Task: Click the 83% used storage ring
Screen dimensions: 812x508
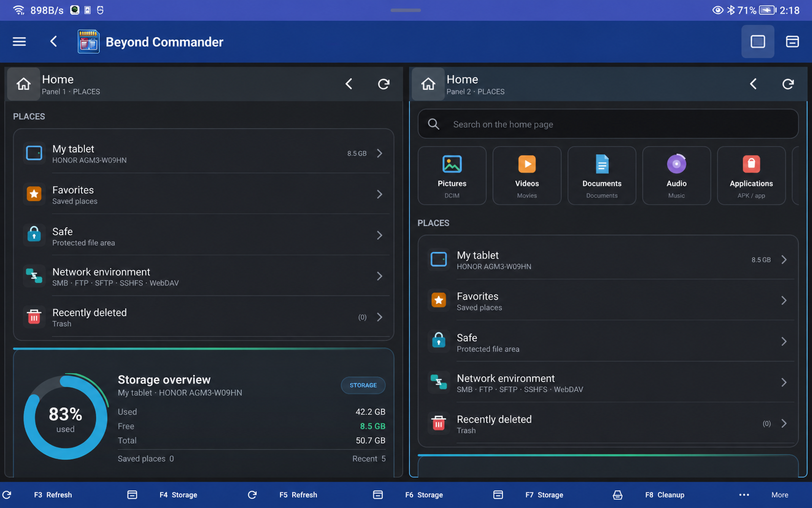Action: click(x=66, y=418)
